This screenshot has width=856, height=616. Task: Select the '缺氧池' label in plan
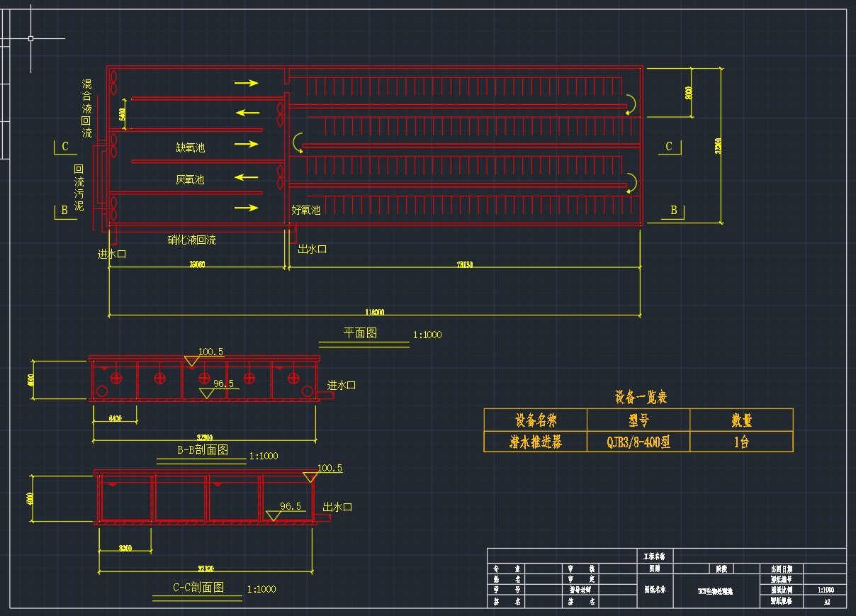[x=190, y=147]
